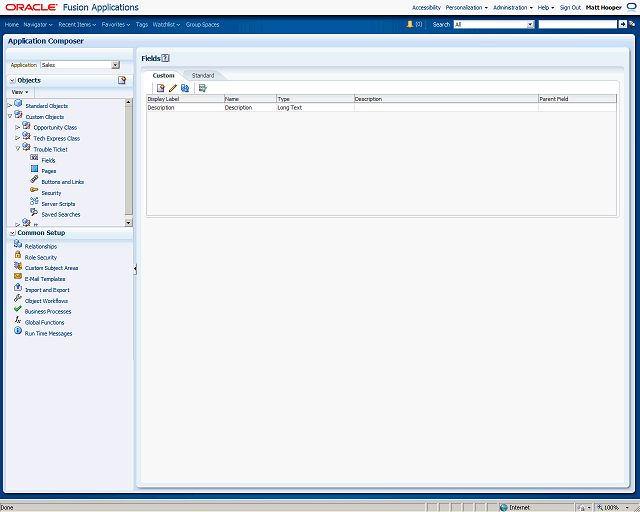Collapse the Custom Objects node
The width and height of the screenshot is (640, 512).
tap(10, 117)
